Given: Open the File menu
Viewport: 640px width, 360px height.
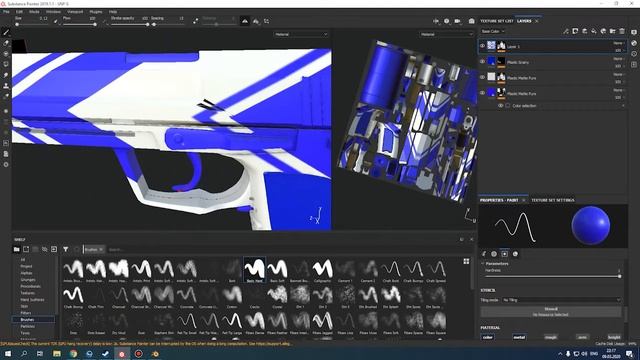Looking at the screenshot, I should click(6, 12).
